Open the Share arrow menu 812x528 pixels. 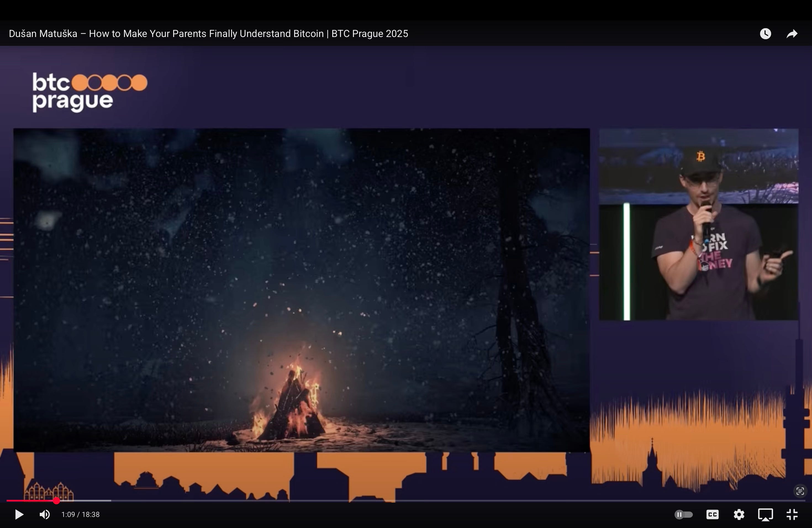click(x=792, y=33)
